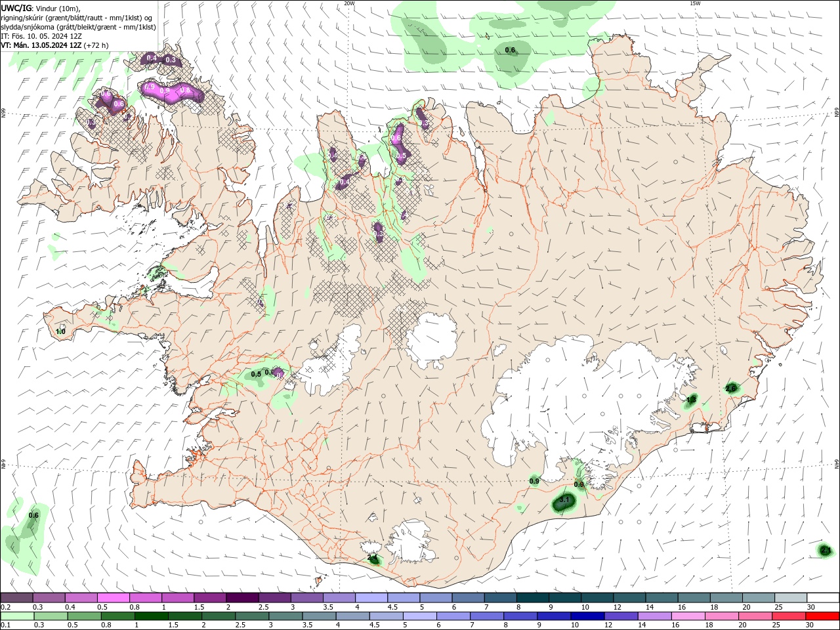Click the bright red rain swatch above 30
The image size is (840, 630).
(x=822, y=616)
